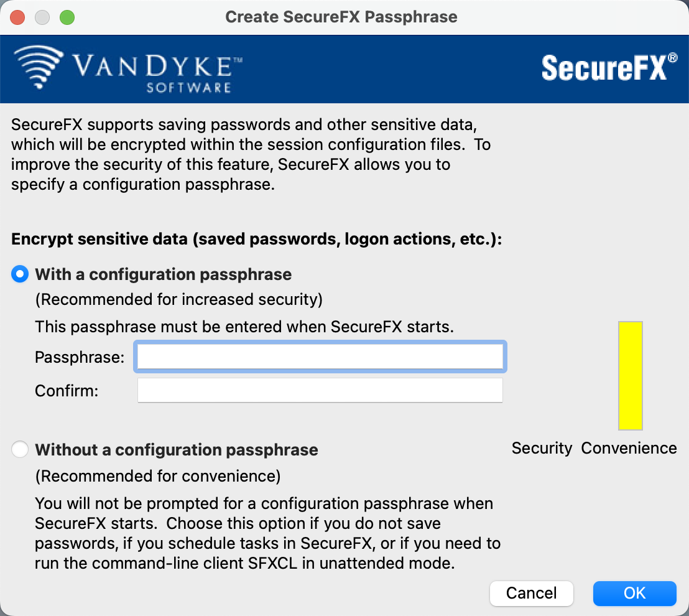Click the VanDyke Software wifi logo icon

click(x=38, y=67)
